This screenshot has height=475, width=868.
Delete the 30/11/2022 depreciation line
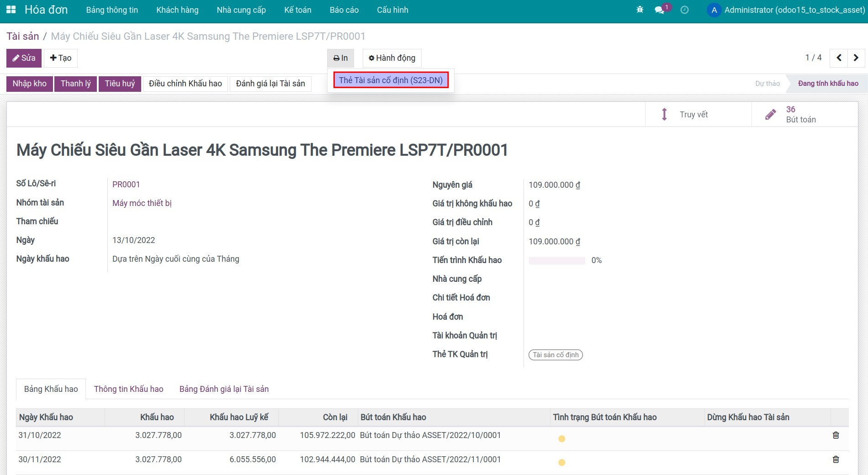836,459
